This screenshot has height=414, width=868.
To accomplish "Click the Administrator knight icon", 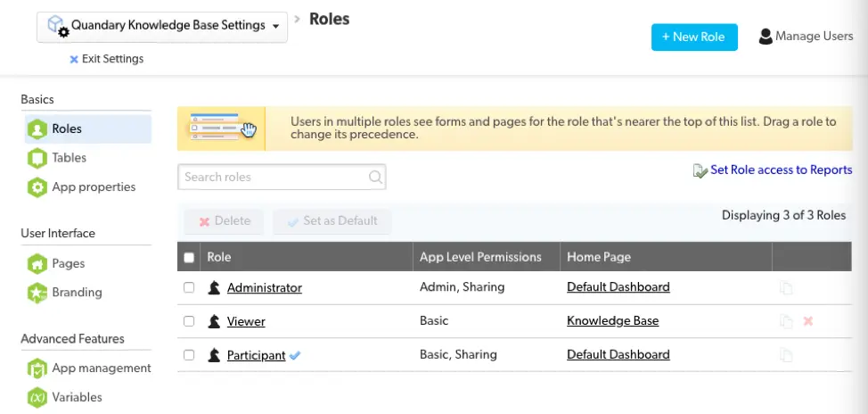I will 214,287.
